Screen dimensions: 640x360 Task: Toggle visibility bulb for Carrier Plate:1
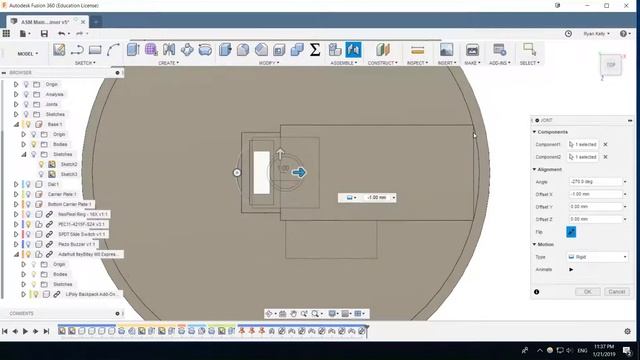coord(28,194)
